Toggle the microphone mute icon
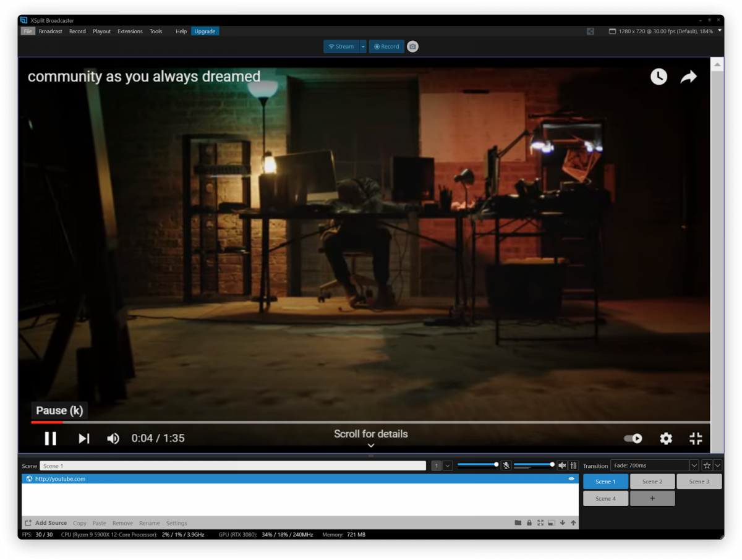This screenshot has height=560, width=742. pos(506,465)
